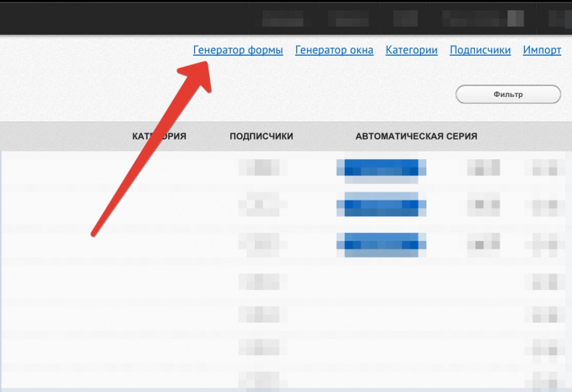
Task: Click the second row's subscribers count
Action: 260,206
